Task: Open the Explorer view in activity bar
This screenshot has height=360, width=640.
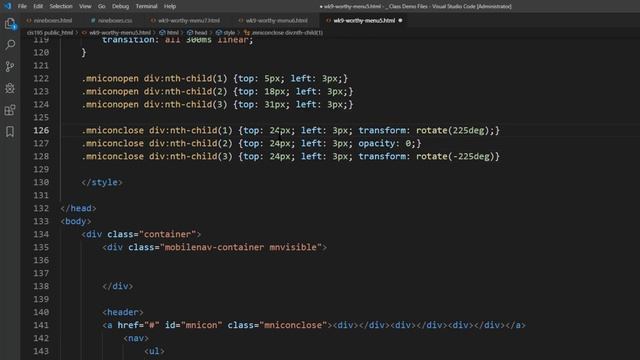Action: 10,24
